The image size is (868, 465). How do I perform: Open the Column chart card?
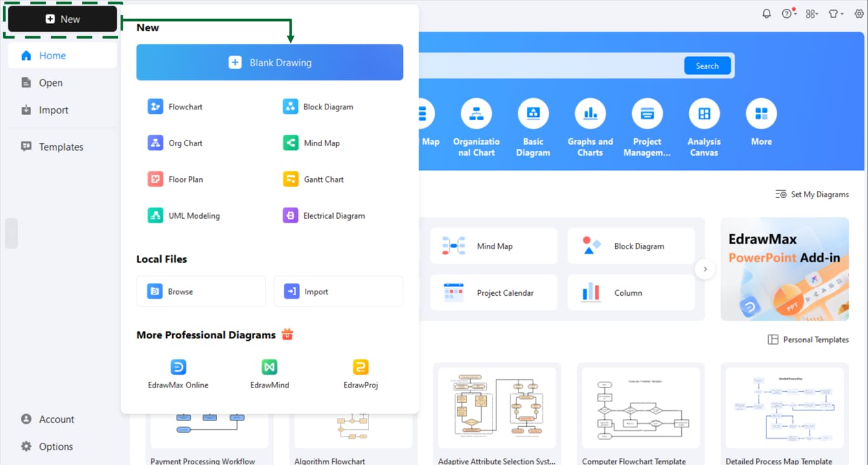click(631, 293)
